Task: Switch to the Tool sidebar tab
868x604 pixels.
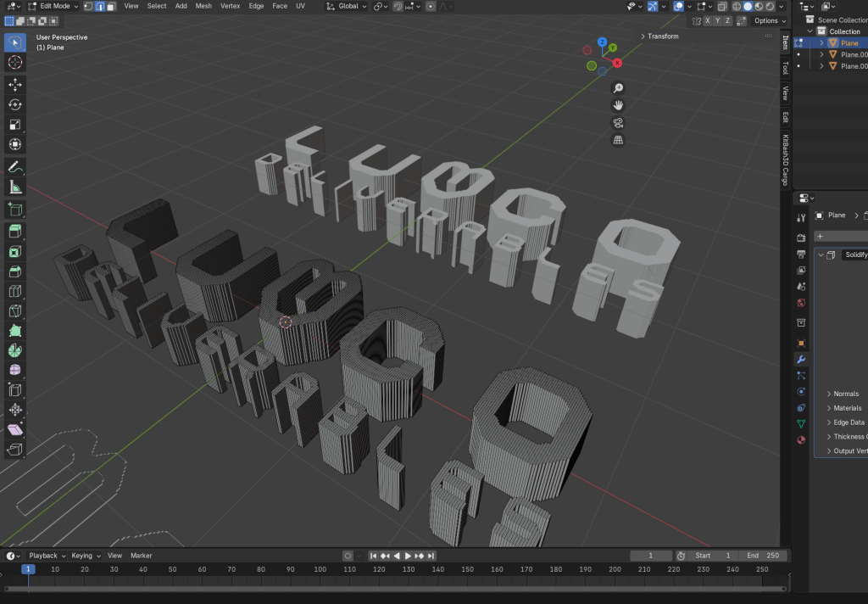Action: (x=785, y=68)
